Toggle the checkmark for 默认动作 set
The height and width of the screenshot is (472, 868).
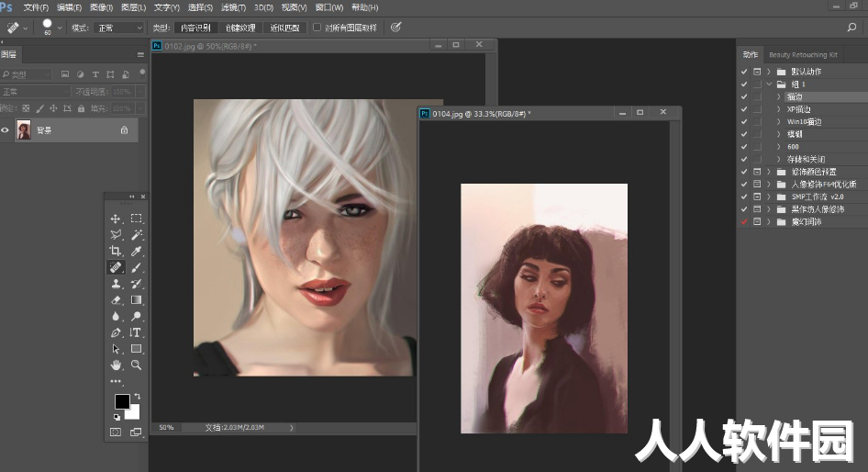tap(744, 72)
